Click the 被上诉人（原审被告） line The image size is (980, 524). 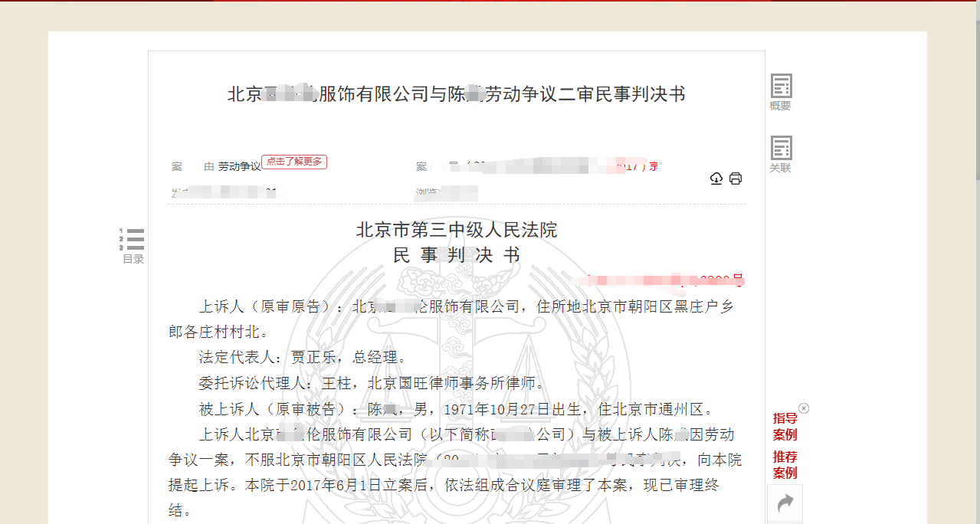coord(457,409)
